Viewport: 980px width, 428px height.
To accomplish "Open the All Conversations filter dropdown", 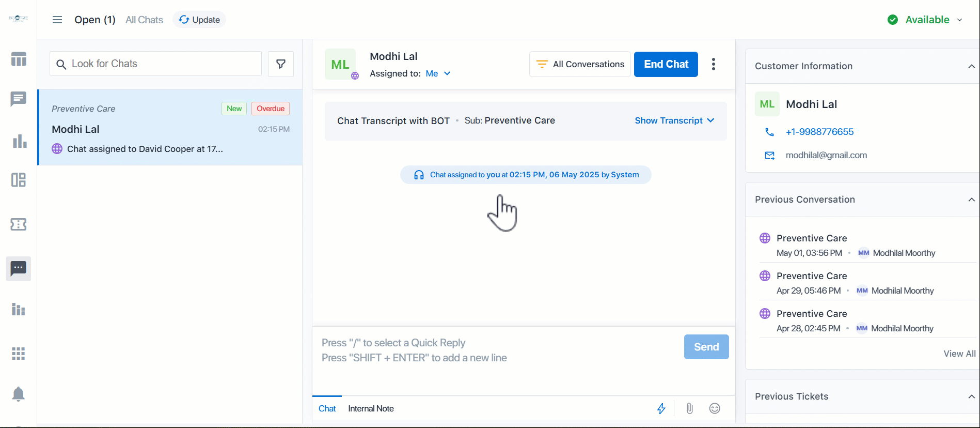I will click(580, 64).
